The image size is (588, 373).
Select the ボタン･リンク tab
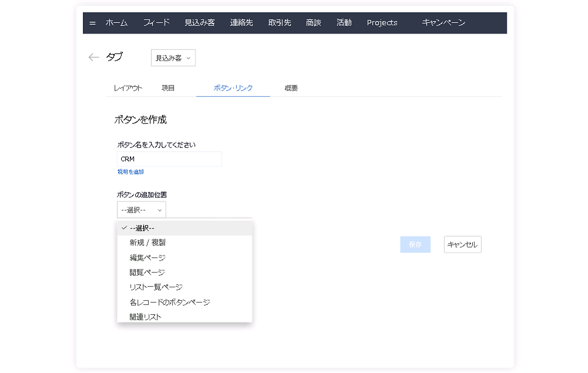pos(233,88)
